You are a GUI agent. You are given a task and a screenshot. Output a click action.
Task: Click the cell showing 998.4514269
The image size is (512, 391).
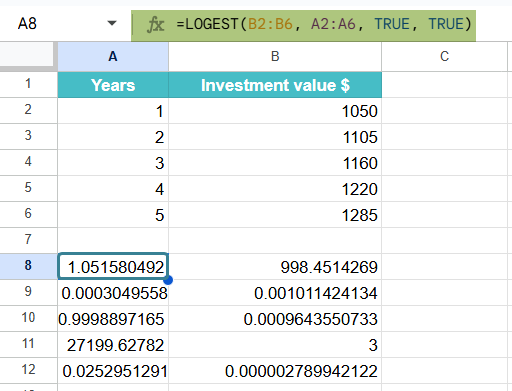pyautogui.click(x=275, y=267)
